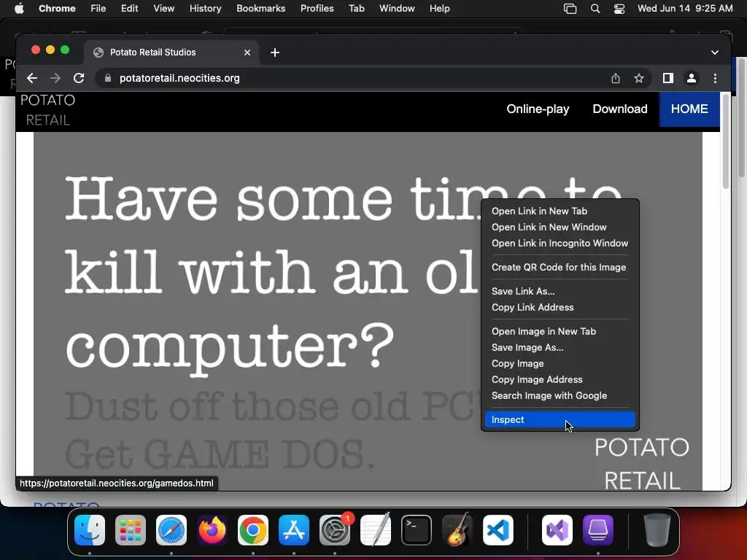The width and height of the screenshot is (747, 560).
Task: Open the Apple menu
Action: click(19, 9)
